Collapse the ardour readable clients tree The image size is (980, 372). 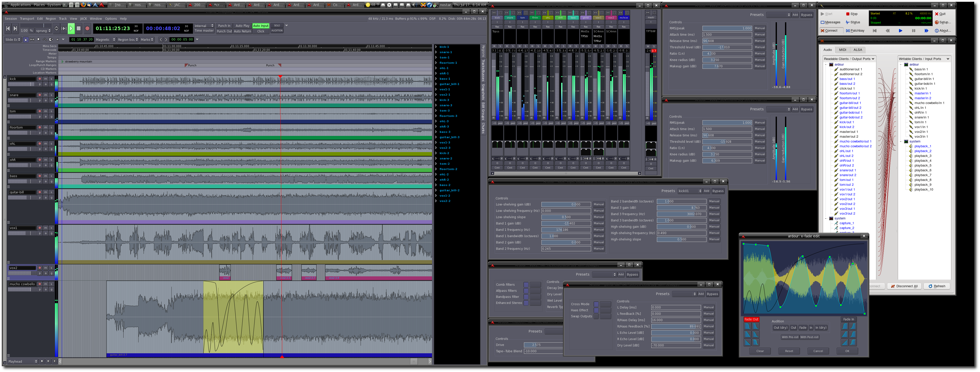point(826,65)
